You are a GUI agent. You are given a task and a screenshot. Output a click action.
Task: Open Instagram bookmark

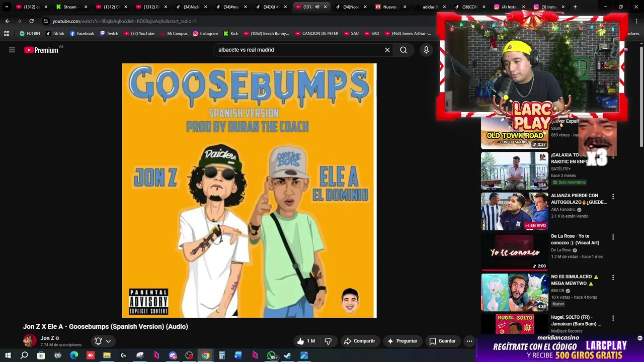pos(205,34)
